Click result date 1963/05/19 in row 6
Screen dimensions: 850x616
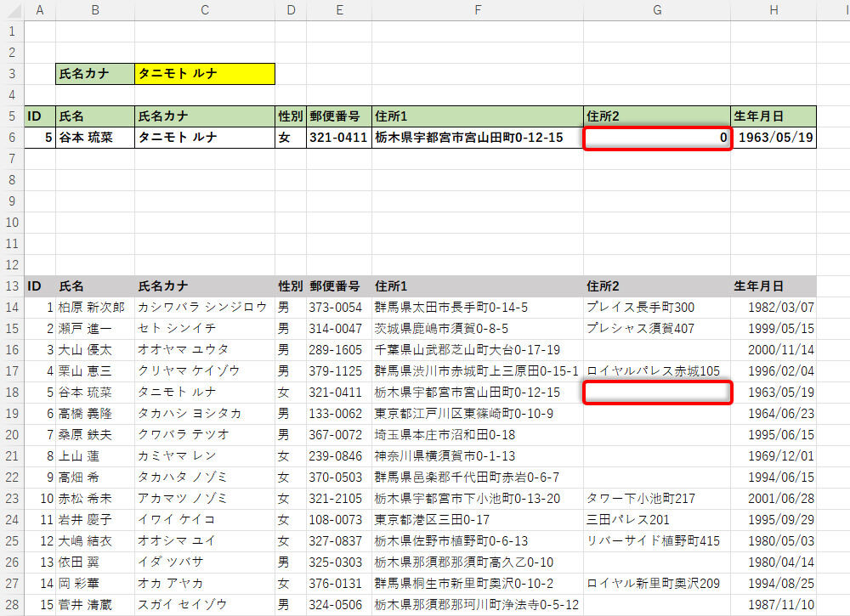click(773, 138)
